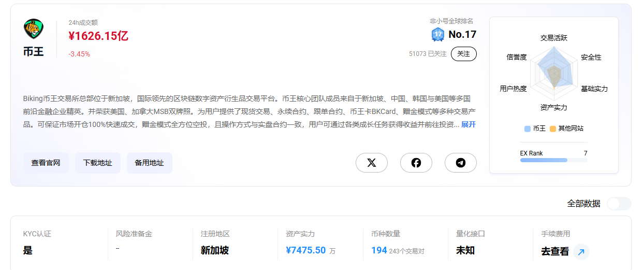Toggle the 全部数据 switch
The image size is (644, 270).
[x=619, y=204]
